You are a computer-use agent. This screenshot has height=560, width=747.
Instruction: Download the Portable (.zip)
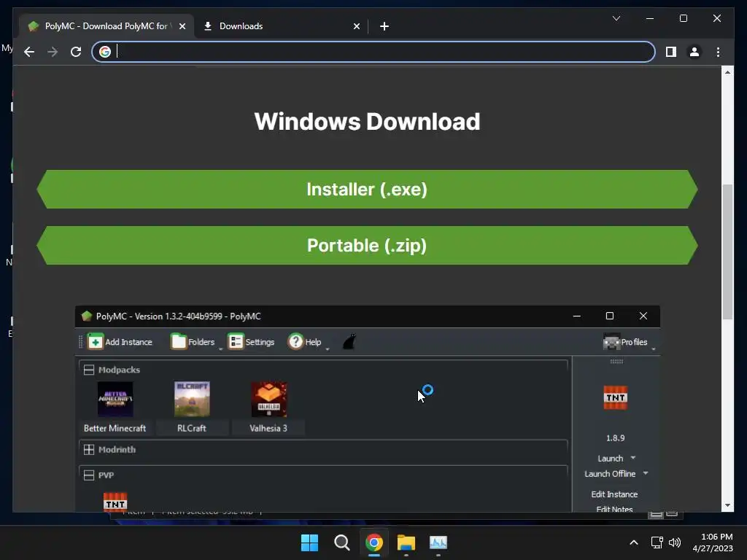coord(367,245)
